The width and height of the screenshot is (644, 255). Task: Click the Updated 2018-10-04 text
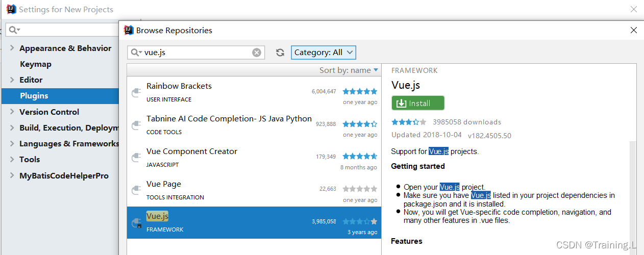pos(427,135)
